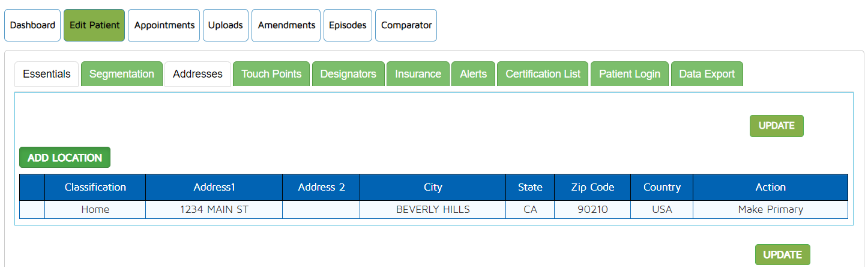
Task: Select the Touch Points sub-tab
Action: tap(271, 74)
